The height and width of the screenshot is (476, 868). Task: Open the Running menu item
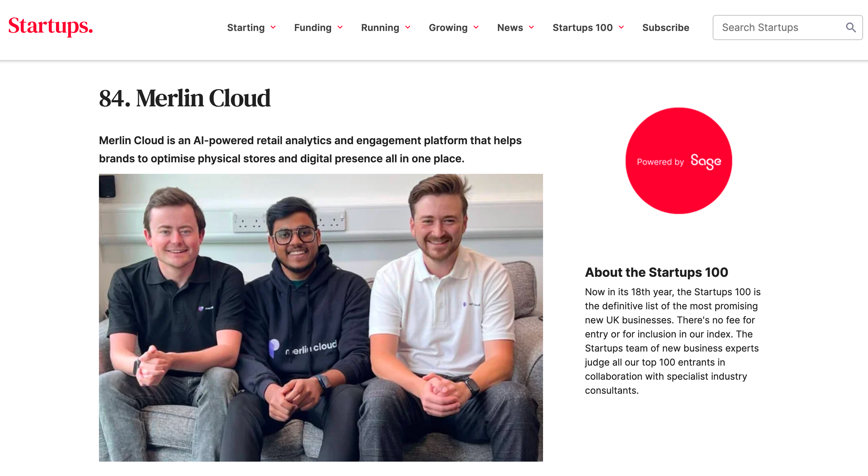point(380,28)
